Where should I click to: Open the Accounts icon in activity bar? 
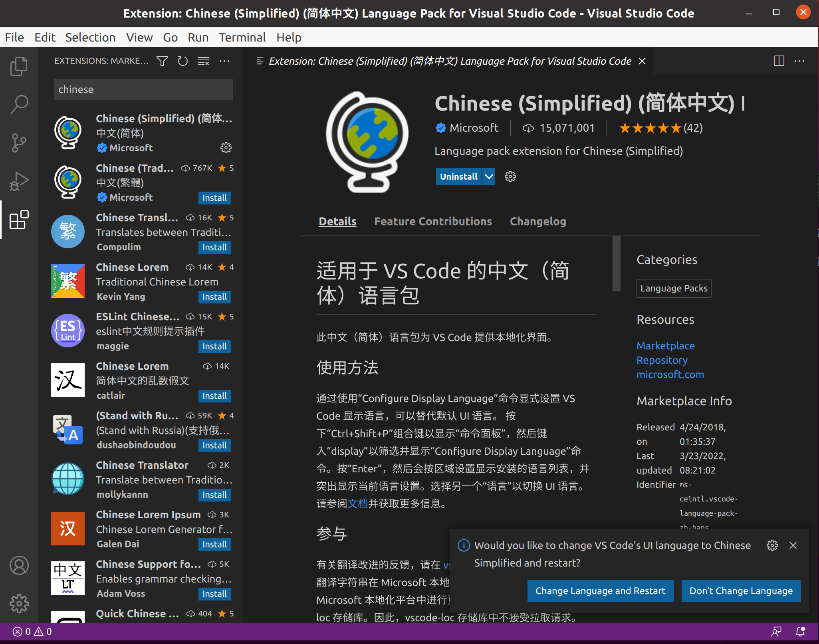19,566
